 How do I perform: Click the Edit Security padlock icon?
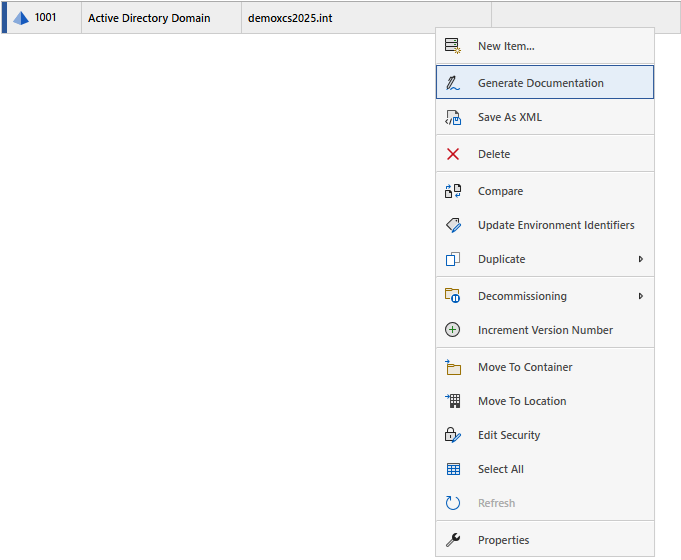(x=452, y=435)
